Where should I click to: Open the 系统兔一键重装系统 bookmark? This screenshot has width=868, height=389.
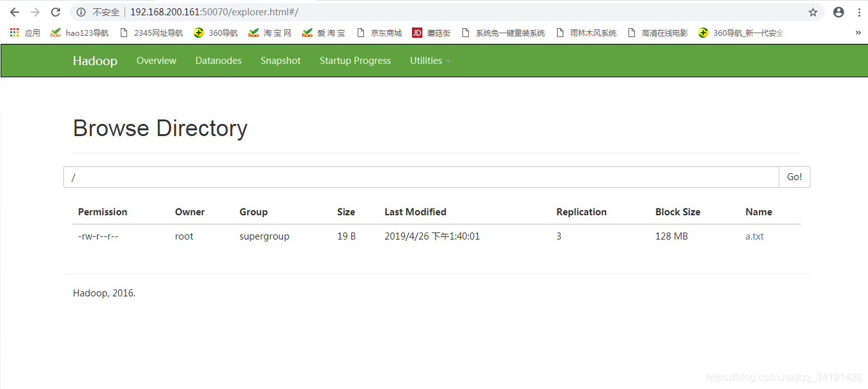click(503, 33)
